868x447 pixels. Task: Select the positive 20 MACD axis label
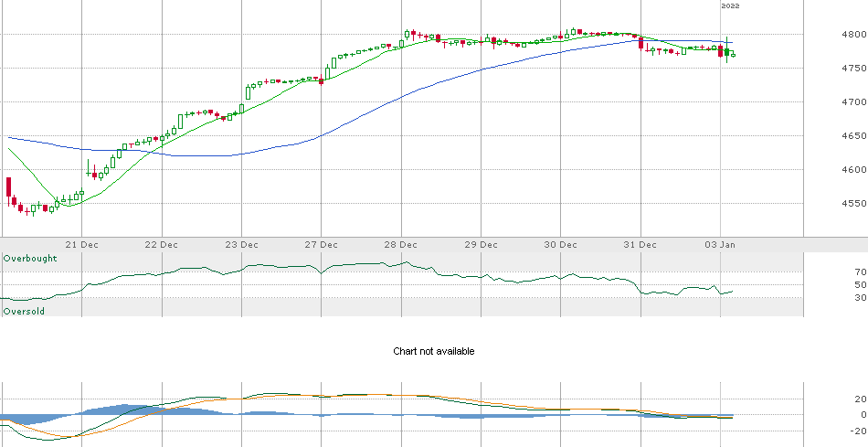[x=861, y=399]
